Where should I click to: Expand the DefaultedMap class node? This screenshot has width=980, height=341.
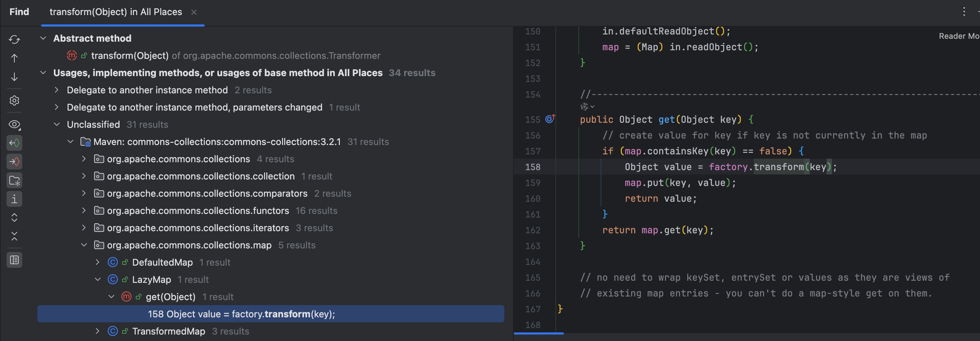tap(98, 262)
